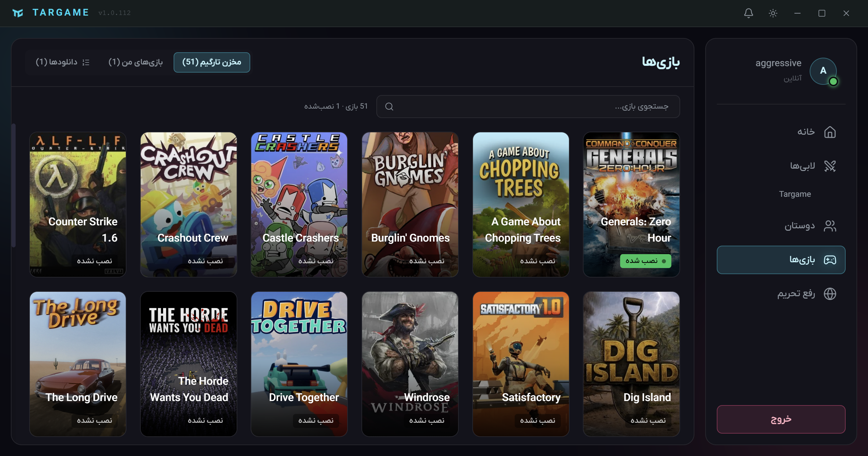Open The Horde Wants You Dead card

point(189,364)
